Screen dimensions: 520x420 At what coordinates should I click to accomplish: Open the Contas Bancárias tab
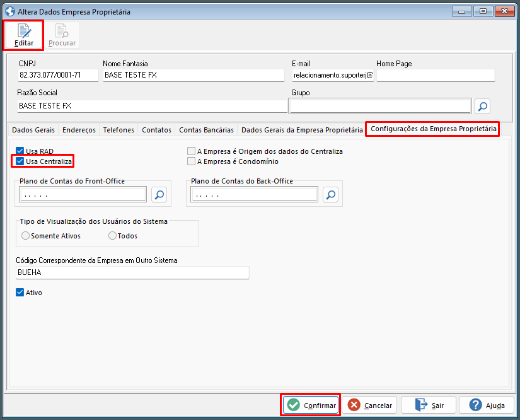pyautogui.click(x=206, y=130)
